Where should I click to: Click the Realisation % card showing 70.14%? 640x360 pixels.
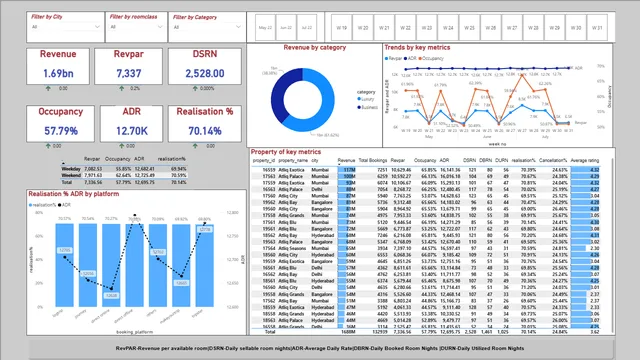tap(205, 124)
